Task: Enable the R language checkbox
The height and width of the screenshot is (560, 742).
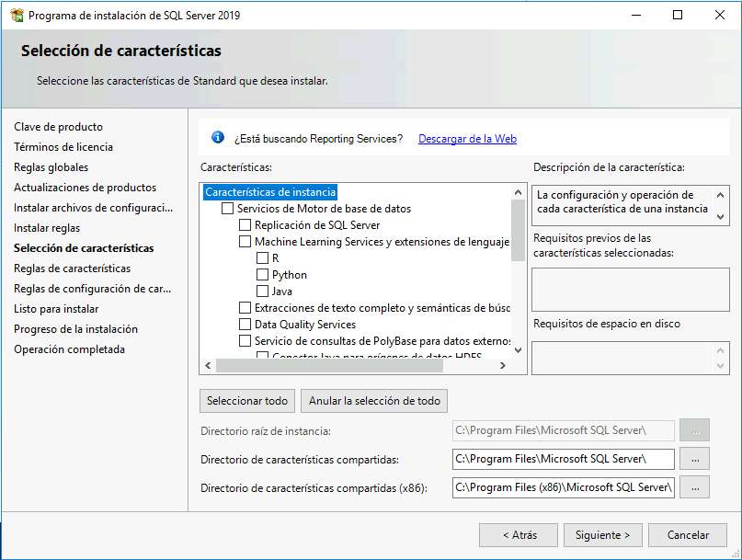Action: tap(262, 258)
